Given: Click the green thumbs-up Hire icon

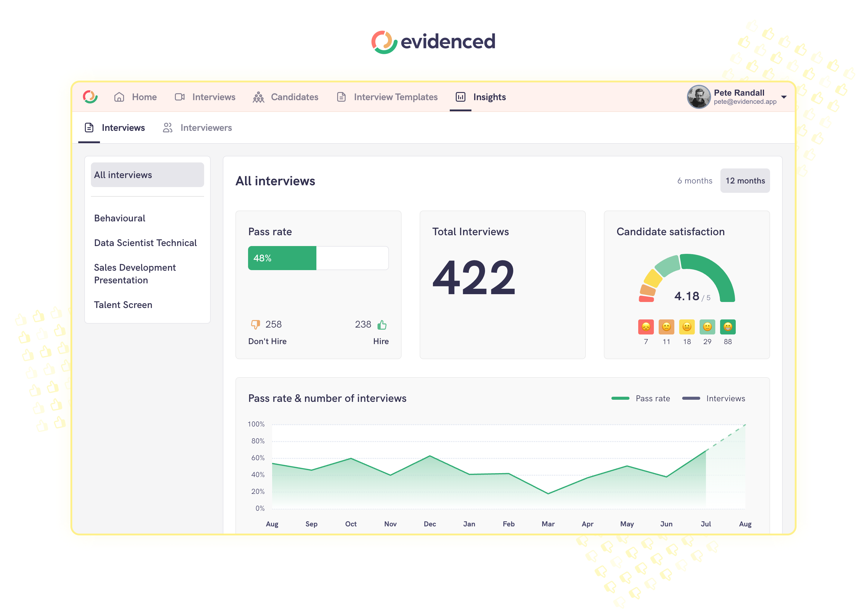Looking at the screenshot, I should coord(382,325).
